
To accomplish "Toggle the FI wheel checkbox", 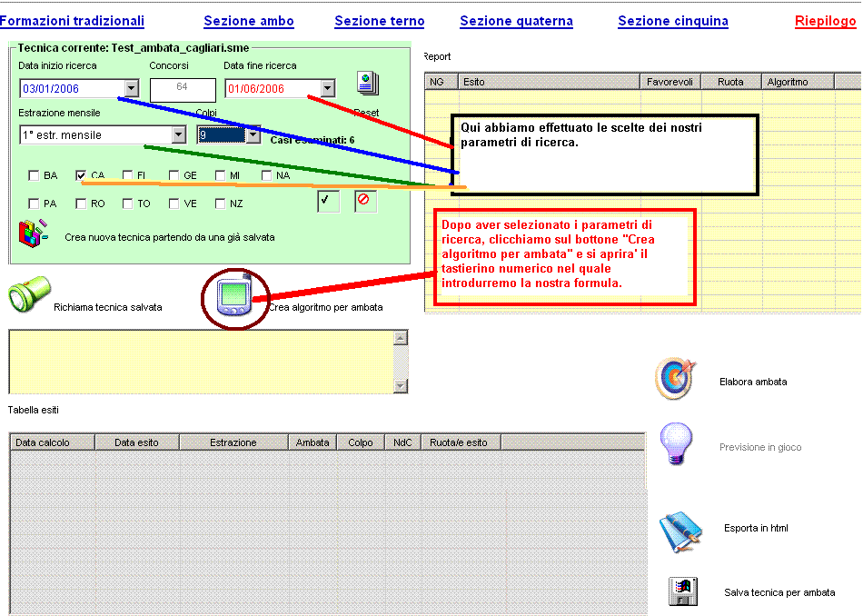I will (128, 175).
